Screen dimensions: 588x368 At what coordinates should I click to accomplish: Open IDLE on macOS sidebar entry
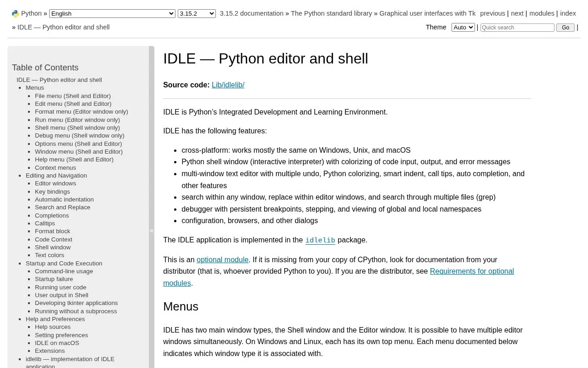(x=57, y=343)
